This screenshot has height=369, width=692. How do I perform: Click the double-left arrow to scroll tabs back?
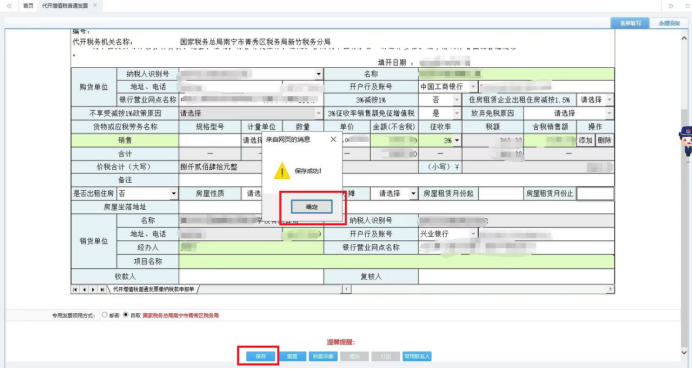click(9, 6)
